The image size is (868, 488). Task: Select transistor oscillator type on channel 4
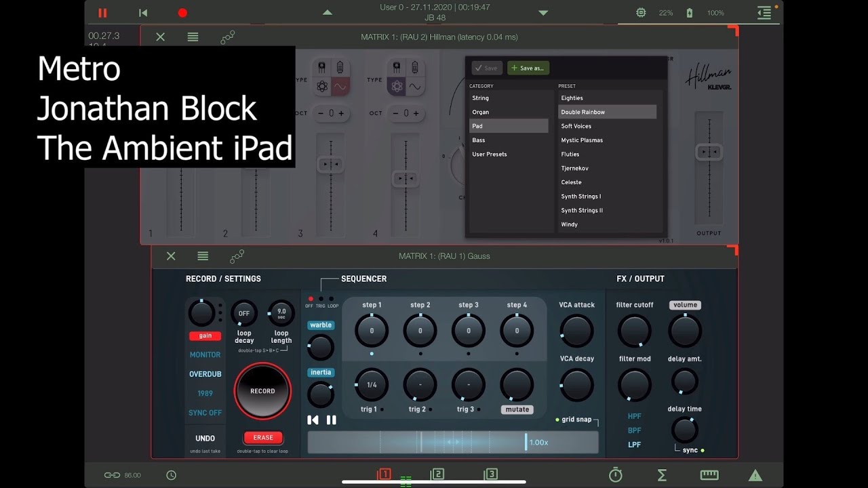coord(397,68)
